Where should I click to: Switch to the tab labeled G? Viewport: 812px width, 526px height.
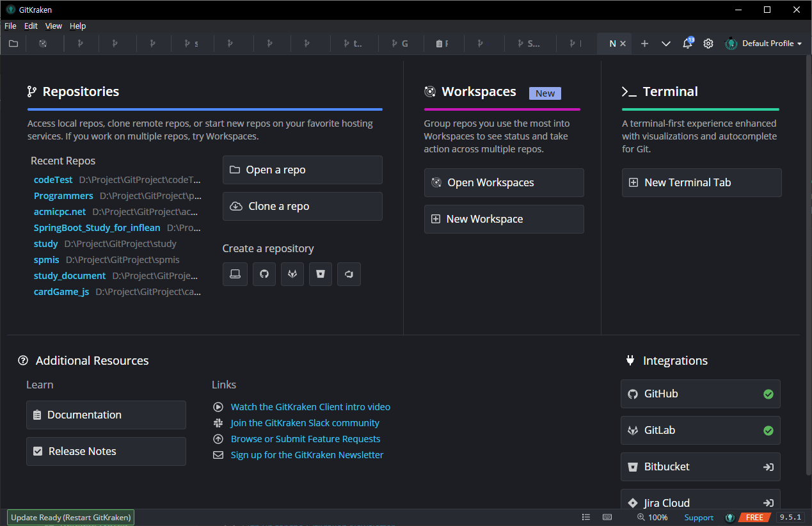[x=400, y=44]
